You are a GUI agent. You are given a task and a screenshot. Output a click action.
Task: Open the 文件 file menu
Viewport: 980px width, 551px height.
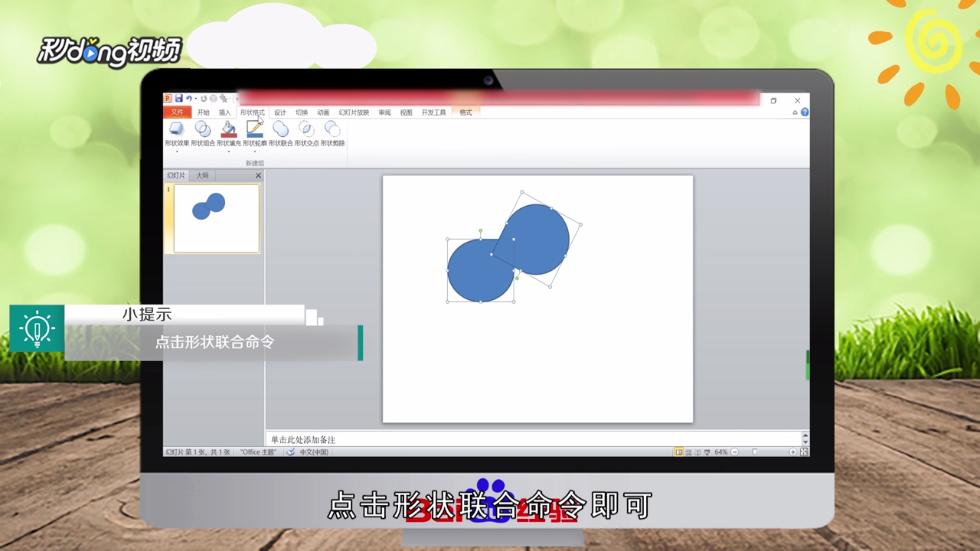(177, 112)
